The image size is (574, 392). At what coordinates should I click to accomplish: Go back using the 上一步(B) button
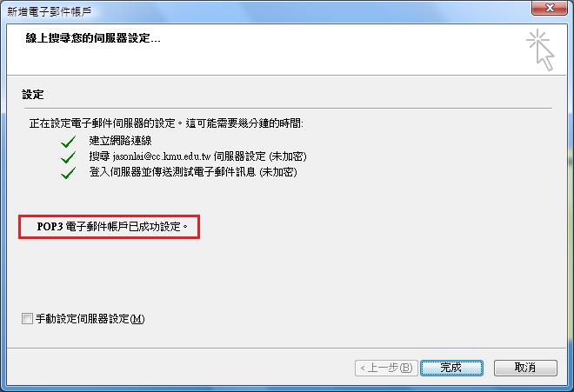tap(386, 368)
